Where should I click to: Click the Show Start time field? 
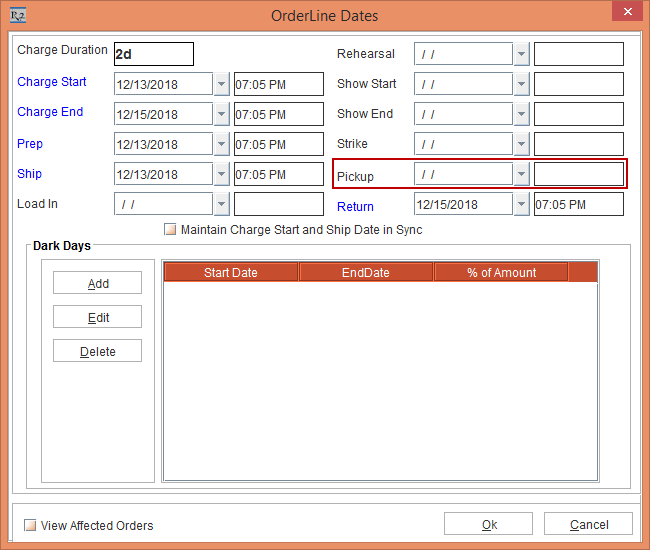tap(578, 84)
